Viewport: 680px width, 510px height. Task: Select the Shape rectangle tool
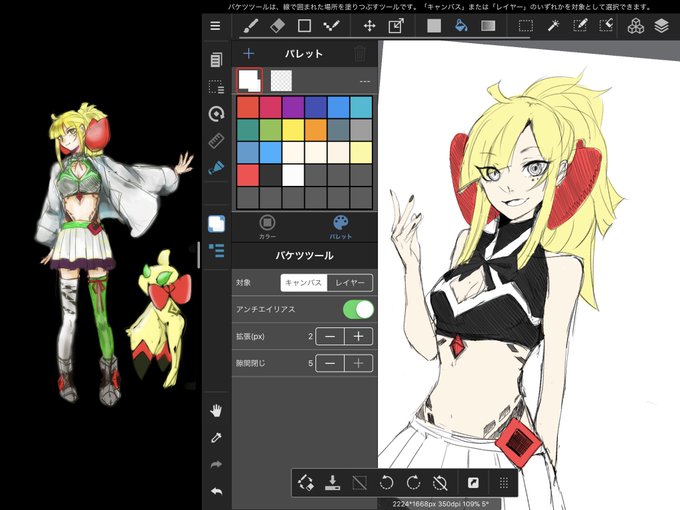(304, 26)
